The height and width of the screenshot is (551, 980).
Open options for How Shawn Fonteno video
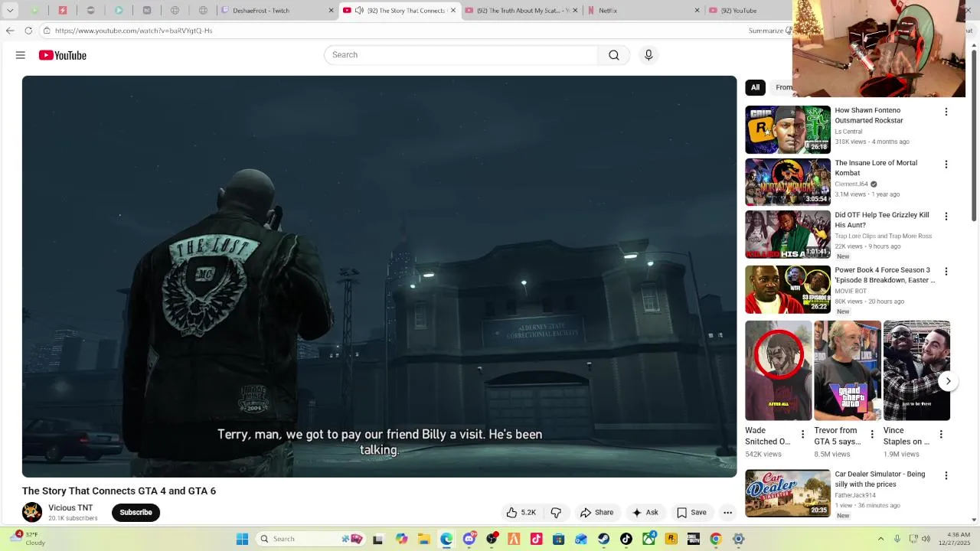(946, 112)
